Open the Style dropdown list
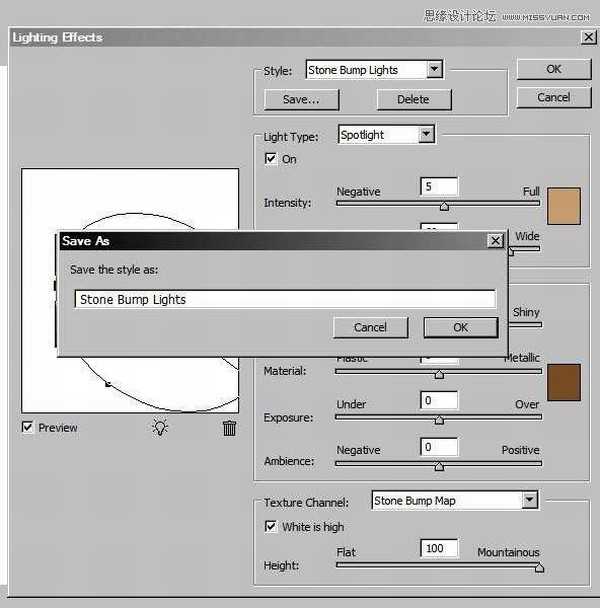This screenshot has height=608, width=600. click(433, 70)
